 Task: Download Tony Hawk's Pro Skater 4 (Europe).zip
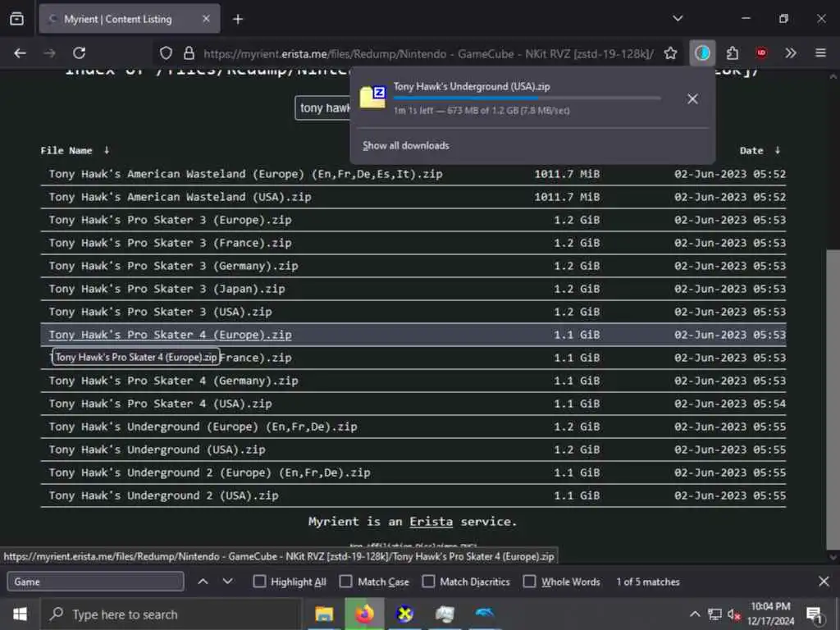[x=170, y=335]
